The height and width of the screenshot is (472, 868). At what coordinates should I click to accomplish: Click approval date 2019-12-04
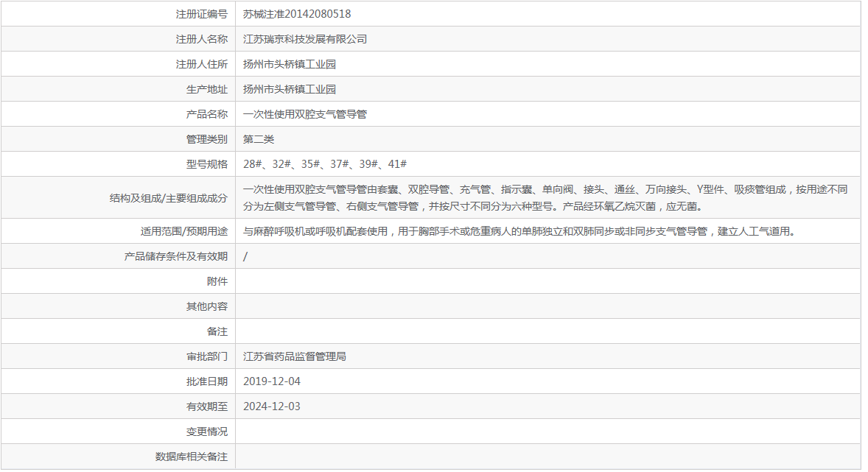pyautogui.click(x=272, y=381)
